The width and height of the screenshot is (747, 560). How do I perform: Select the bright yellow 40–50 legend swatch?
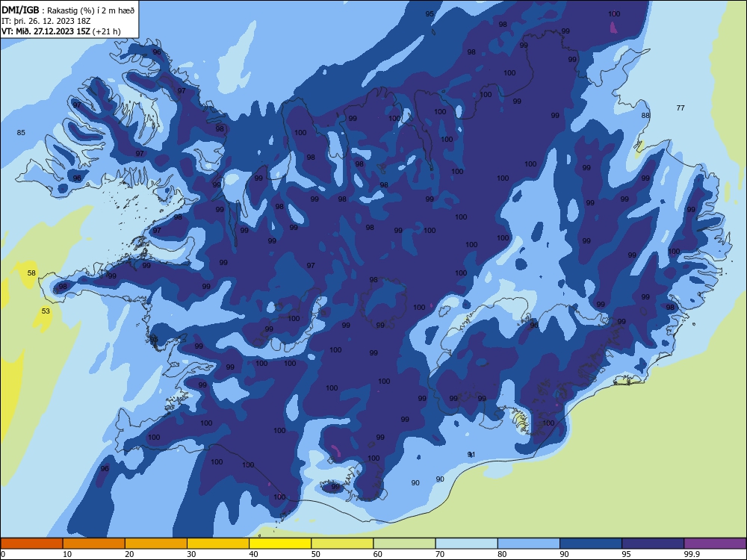(x=280, y=544)
